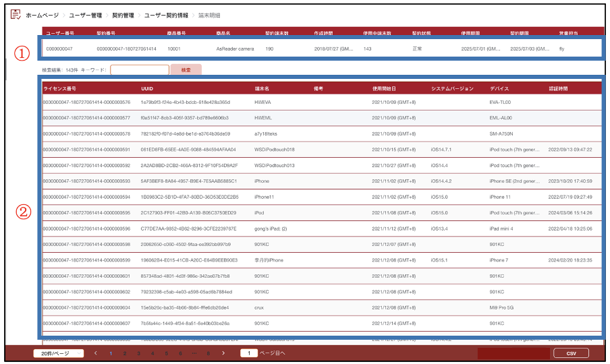This screenshot has width=610, height=364.
Task: Go to the next page arrow
Action: [223, 353]
